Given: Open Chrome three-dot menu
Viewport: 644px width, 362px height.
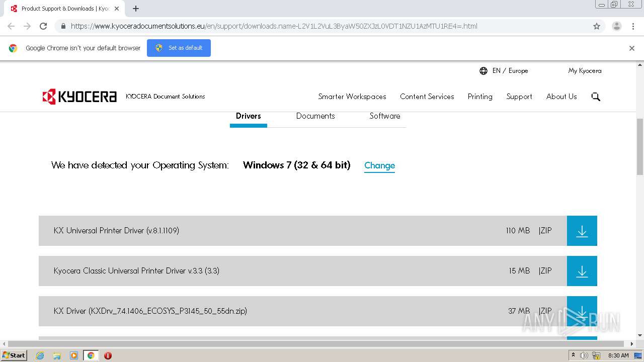Looking at the screenshot, I should click(x=633, y=26).
